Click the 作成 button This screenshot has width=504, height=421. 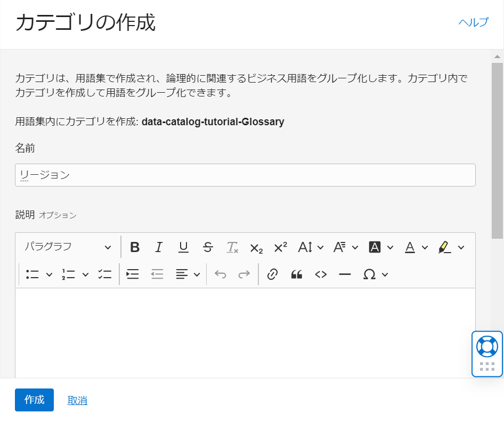(x=34, y=400)
